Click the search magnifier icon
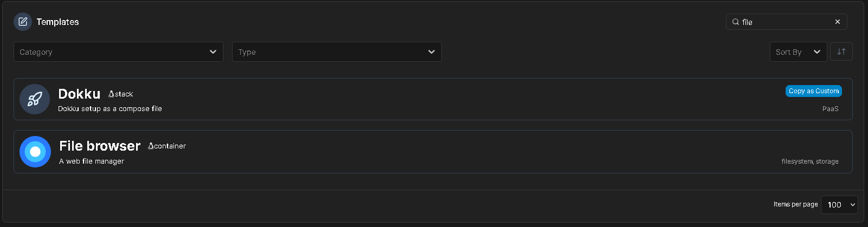This screenshot has height=227, width=868. click(x=736, y=22)
